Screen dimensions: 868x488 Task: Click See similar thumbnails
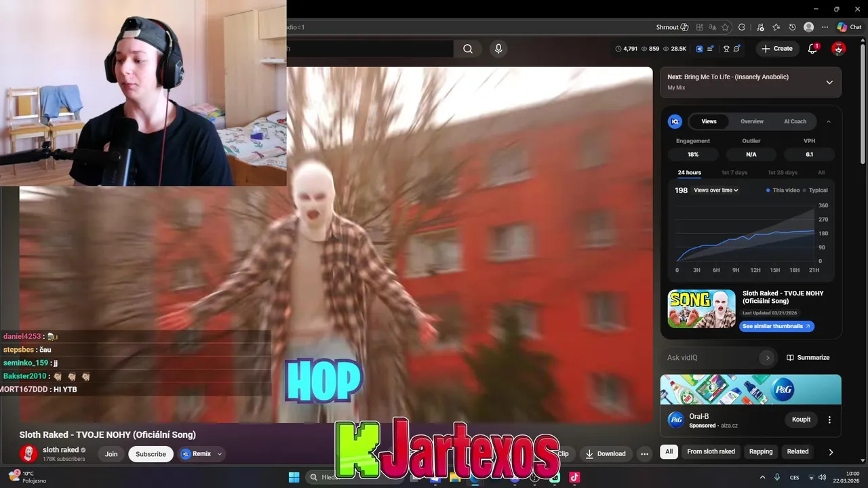(776, 326)
